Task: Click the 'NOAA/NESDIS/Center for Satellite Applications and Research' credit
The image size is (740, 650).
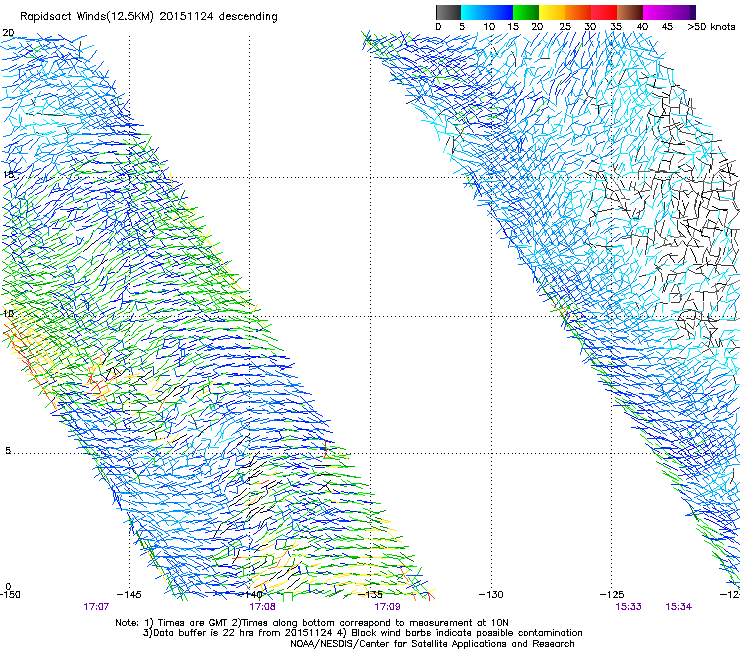Action: [432, 644]
